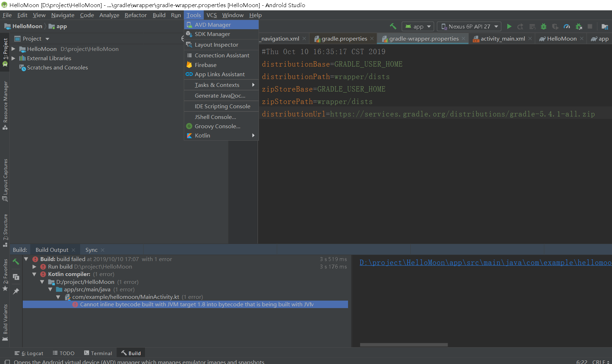This screenshot has width=612, height=364.
Task: Expand the Tasks & Contexts submenu
Action: 217,85
